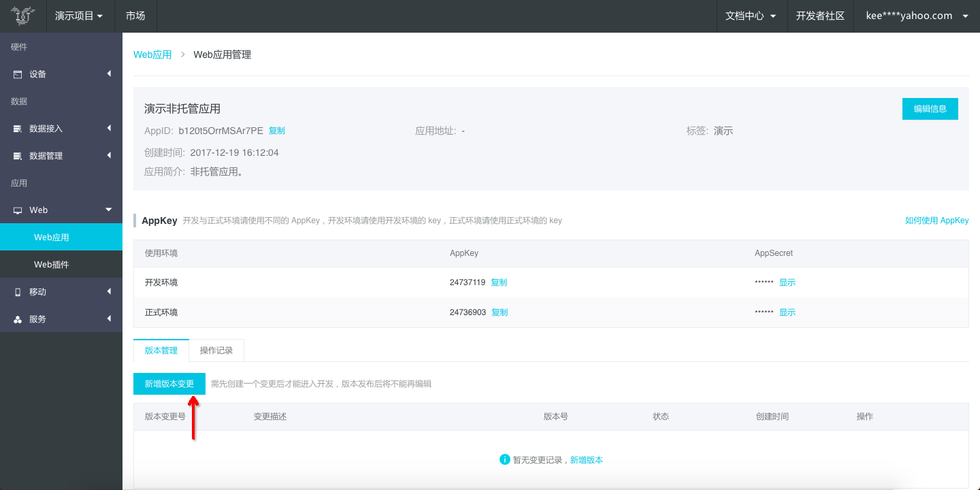The image size is (980, 490).
Task: Expand the 移动 sidebar section arrow
Action: [x=109, y=291]
